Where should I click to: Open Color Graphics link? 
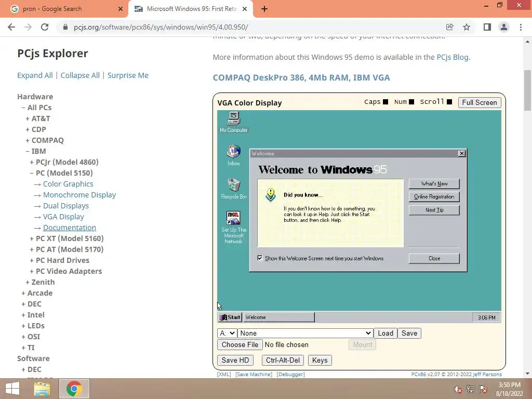68,184
